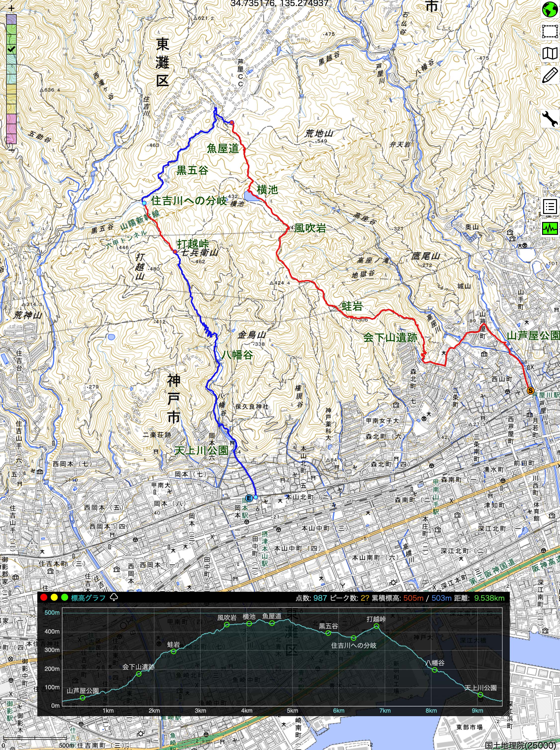Open the folded map icon

tap(550, 53)
